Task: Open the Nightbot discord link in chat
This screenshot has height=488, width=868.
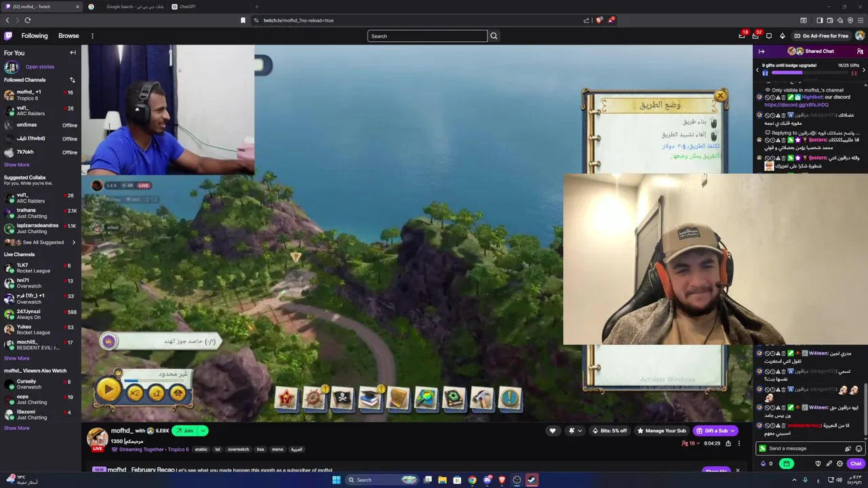Action: [796, 105]
